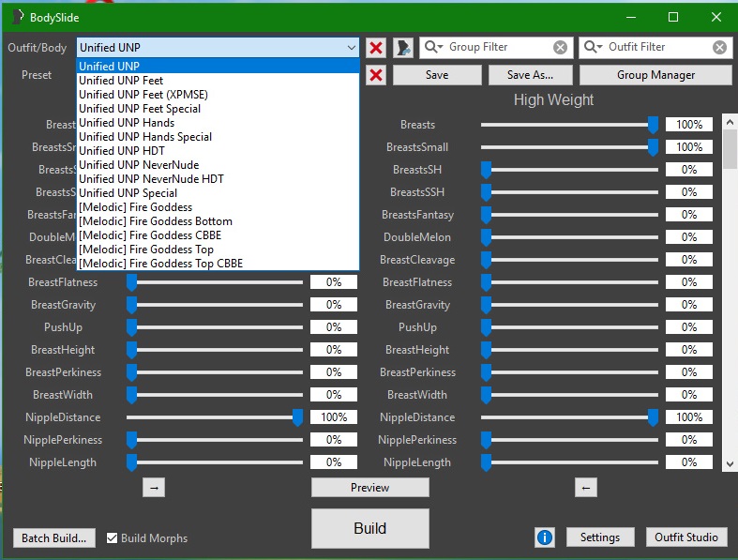Click the low weight BreastFlatness 0% value box
The width and height of the screenshot is (738, 560).
click(334, 282)
